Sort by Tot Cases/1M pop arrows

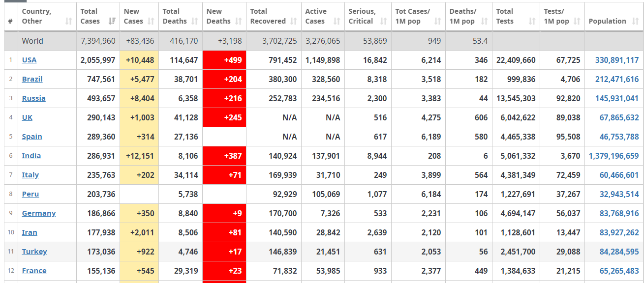pos(438,21)
